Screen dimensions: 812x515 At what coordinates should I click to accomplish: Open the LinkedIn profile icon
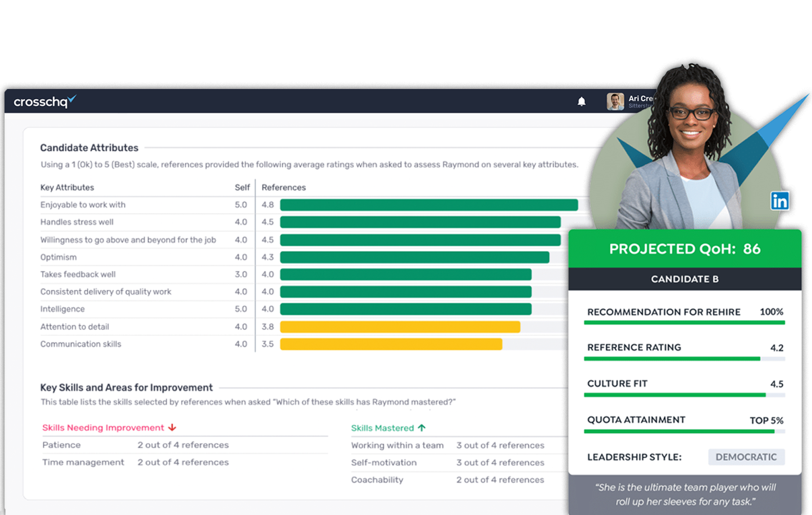point(780,201)
